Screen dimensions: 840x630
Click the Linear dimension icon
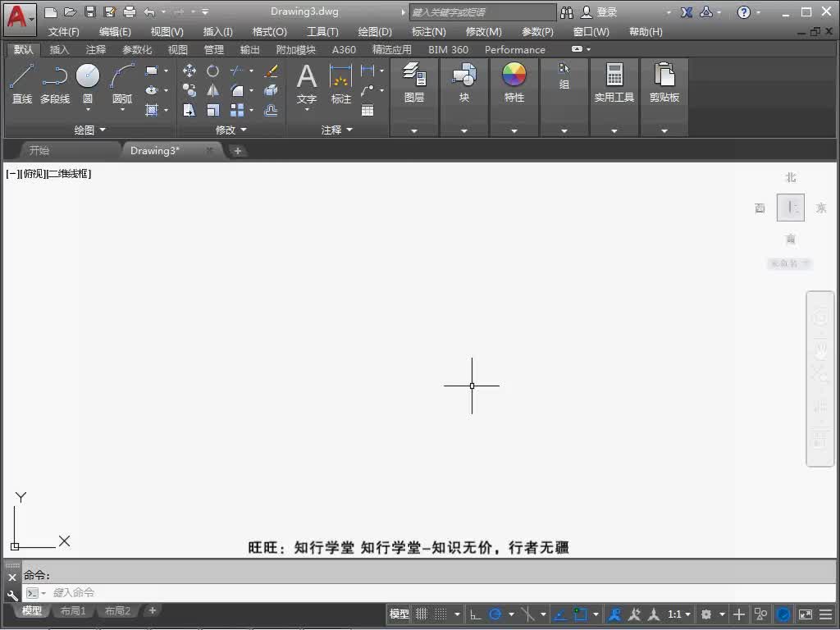(x=367, y=71)
